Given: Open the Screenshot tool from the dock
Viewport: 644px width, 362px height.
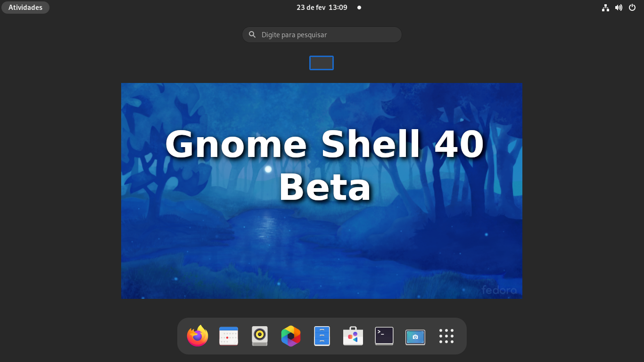Looking at the screenshot, I should coord(415,336).
